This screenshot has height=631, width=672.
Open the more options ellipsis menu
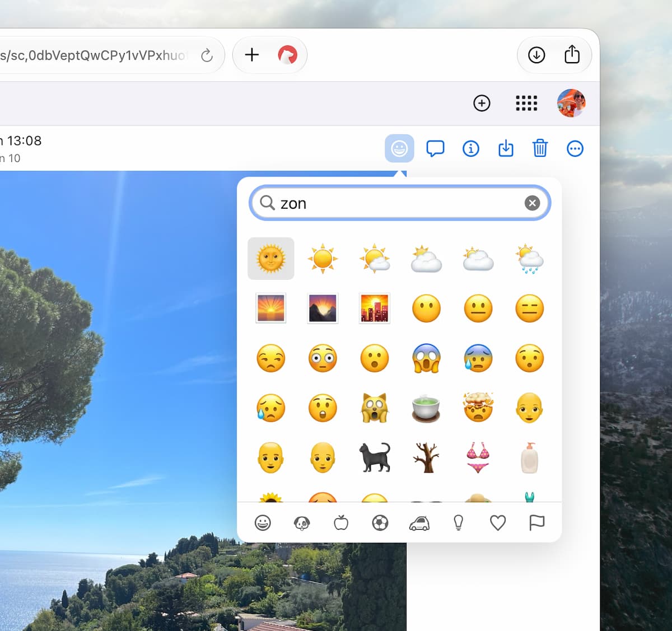pos(575,148)
